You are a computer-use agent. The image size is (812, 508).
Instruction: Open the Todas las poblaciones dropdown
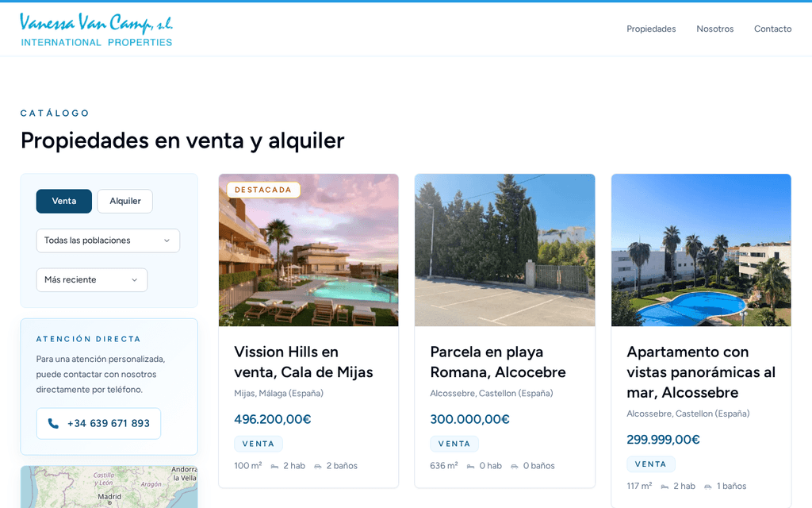pyautogui.click(x=108, y=241)
